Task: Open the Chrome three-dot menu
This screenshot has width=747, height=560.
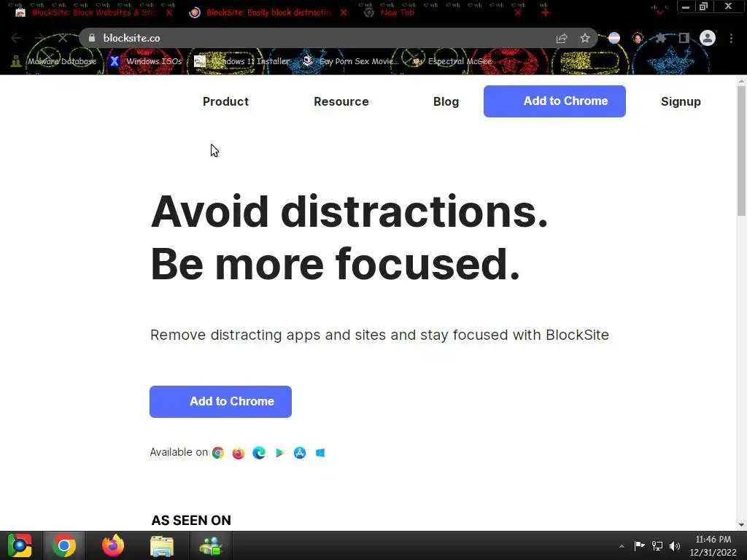Action: pyautogui.click(x=731, y=38)
